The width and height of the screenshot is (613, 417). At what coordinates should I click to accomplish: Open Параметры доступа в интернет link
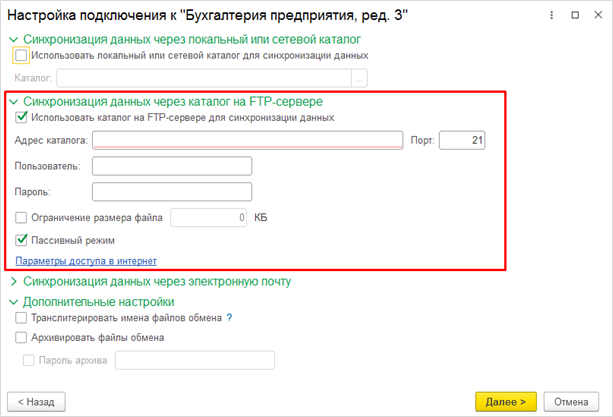click(86, 261)
